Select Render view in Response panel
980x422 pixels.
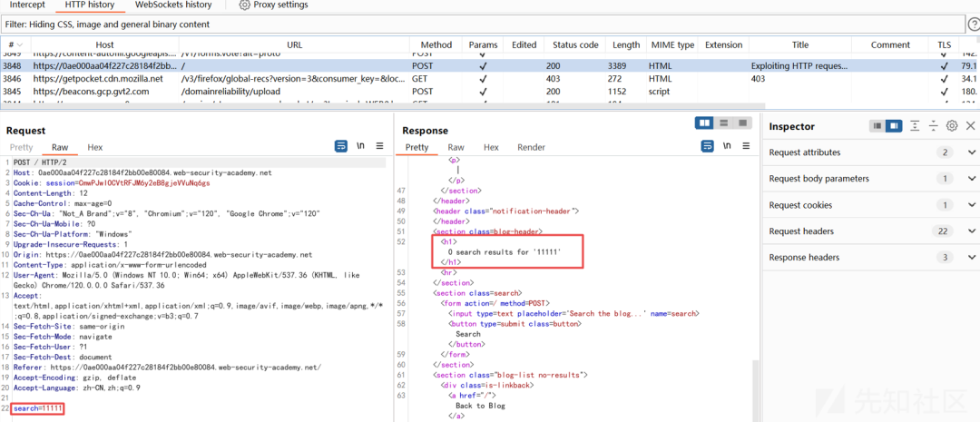531,148
